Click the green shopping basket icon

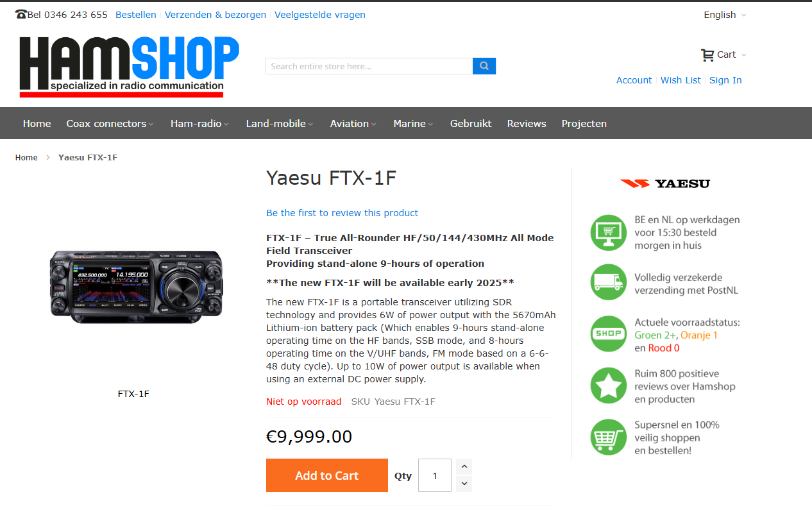click(x=608, y=437)
